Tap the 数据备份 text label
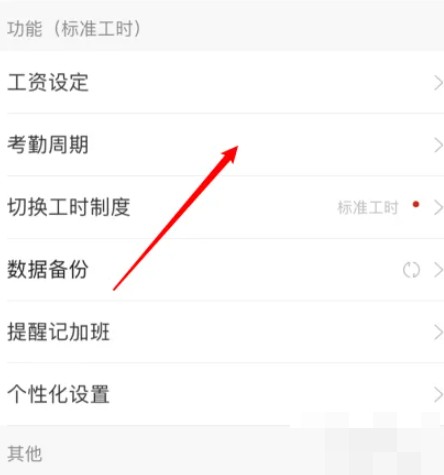Screen dimensions: 444x475 (x=48, y=269)
